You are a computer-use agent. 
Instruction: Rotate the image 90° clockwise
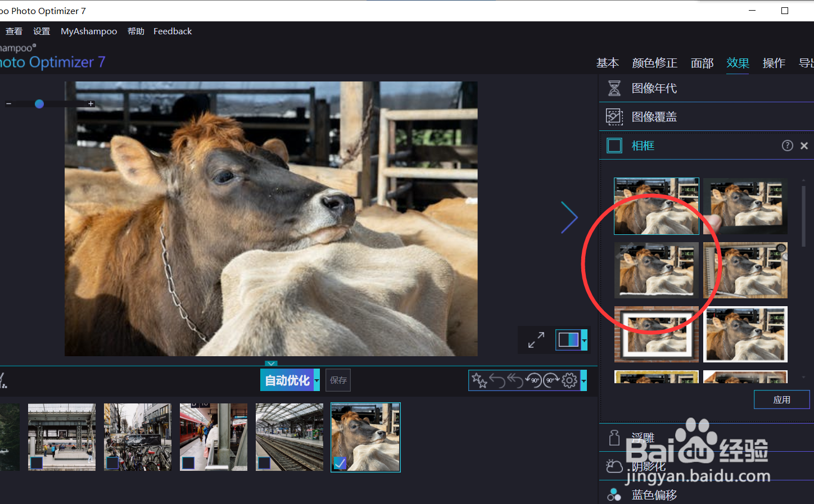coord(551,380)
